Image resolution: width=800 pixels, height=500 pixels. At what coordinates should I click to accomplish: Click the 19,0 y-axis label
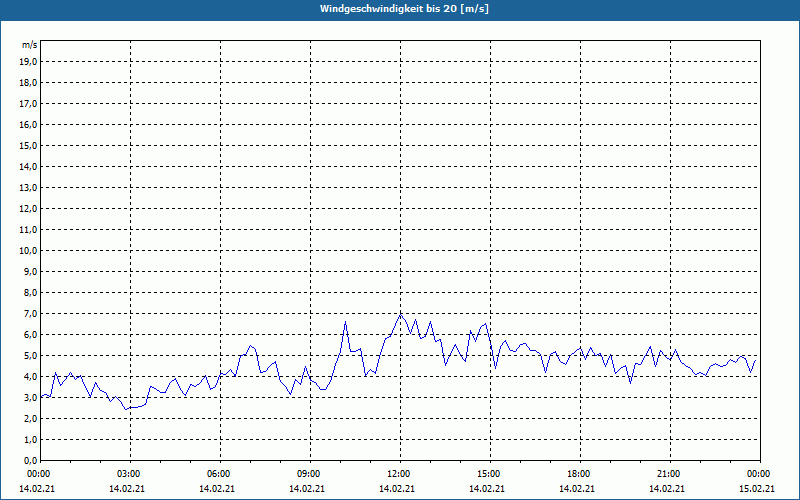(x=29, y=62)
